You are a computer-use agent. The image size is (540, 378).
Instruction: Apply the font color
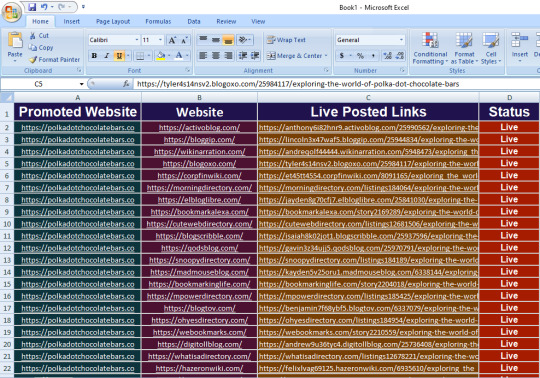179,55
